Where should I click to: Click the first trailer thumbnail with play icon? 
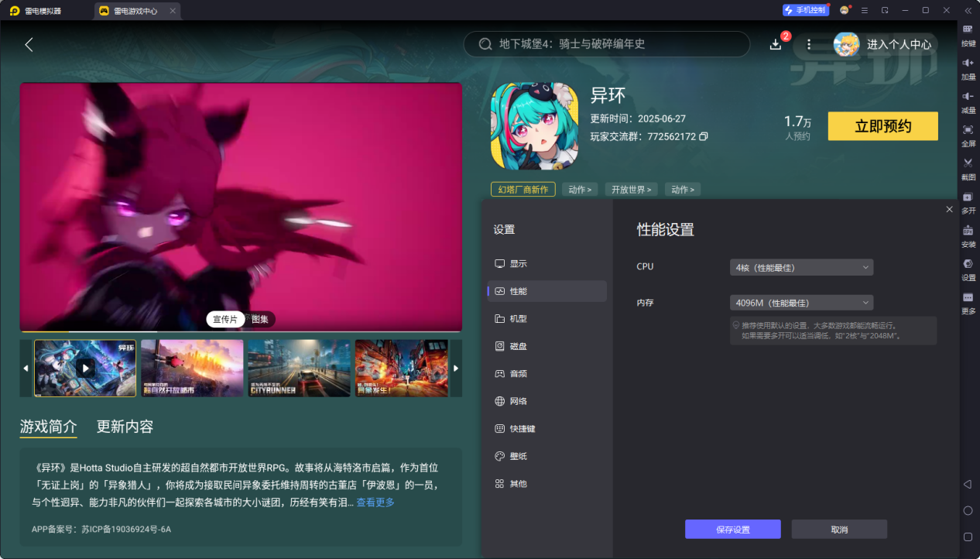point(85,369)
